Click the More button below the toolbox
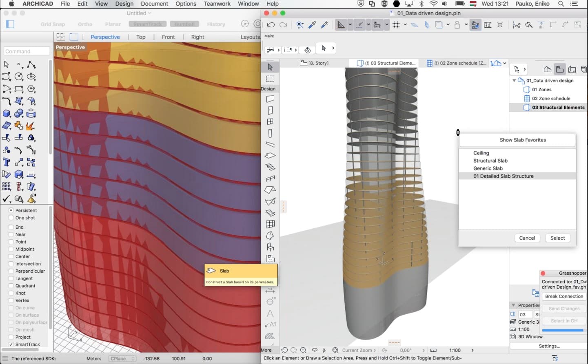 pyautogui.click(x=266, y=350)
